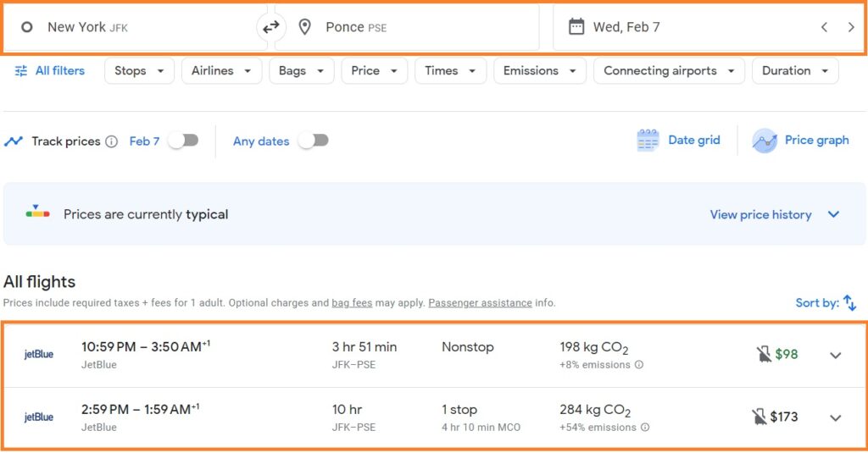This screenshot has width=868, height=453.
Task: Click the Wed, Feb 7 date field
Action: tap(709, 27)
